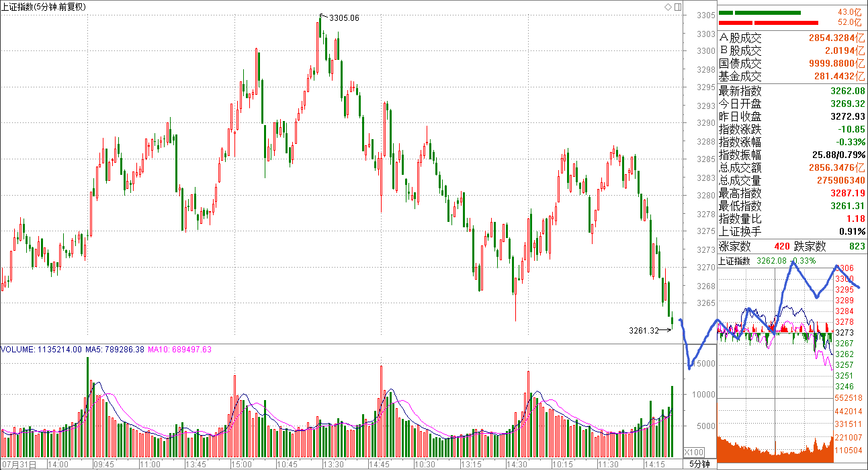Click the 上证指数 mini chart header
This screenshot has width=868, height=470.
(x=736, y=261)
